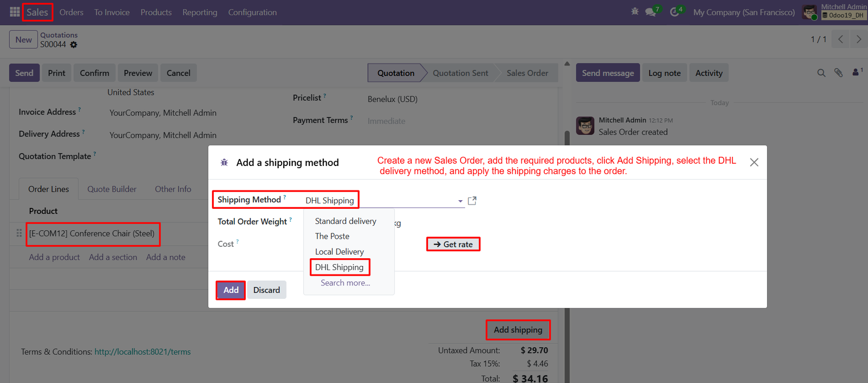This screenshot has height=383, width=868.
Task: Choose The Poste shipping option
Action: coord(332,236)
